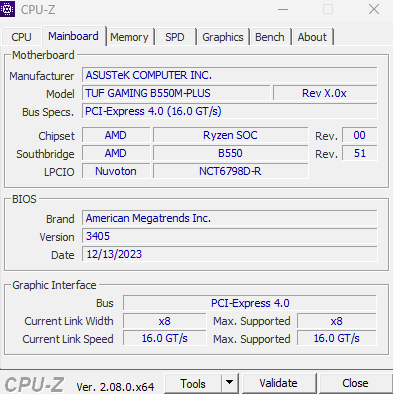Click the CPU-Z app icon in title bar

coord(7,9)
